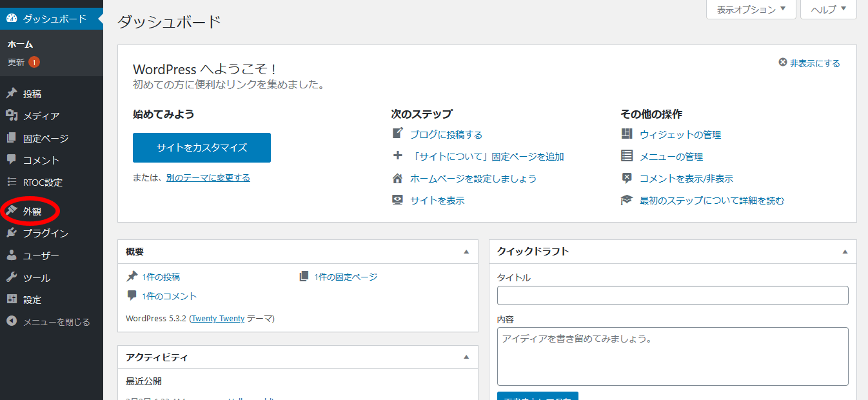
Task: Collapse the 概要 panel with its arrow
Action: pos(466,252)
